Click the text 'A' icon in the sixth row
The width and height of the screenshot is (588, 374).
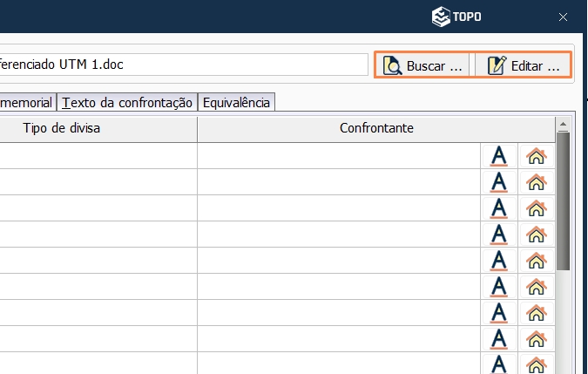click(499, 287)
